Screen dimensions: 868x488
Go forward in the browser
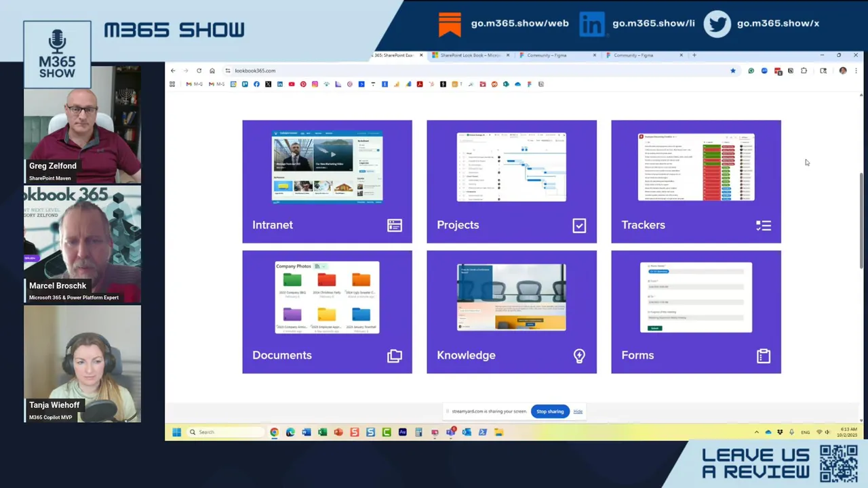tap(186, 70)
